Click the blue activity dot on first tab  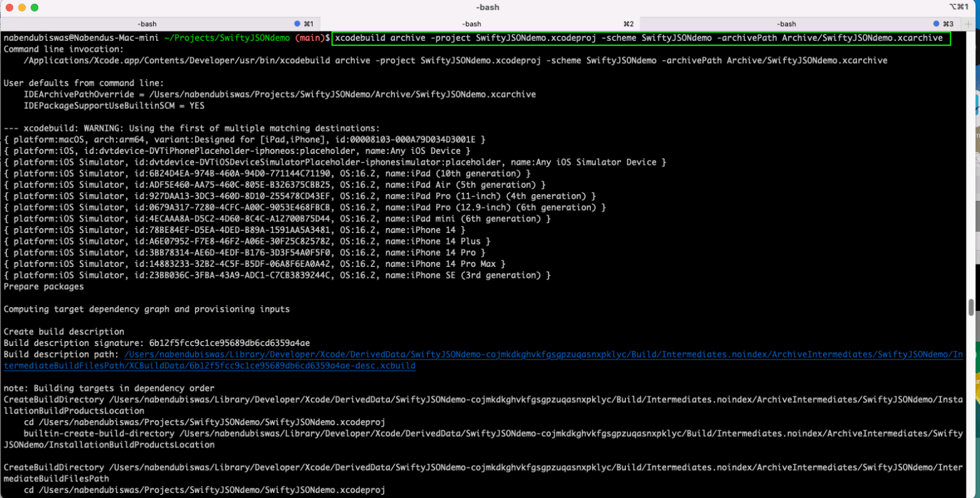(x=297, y=24)
